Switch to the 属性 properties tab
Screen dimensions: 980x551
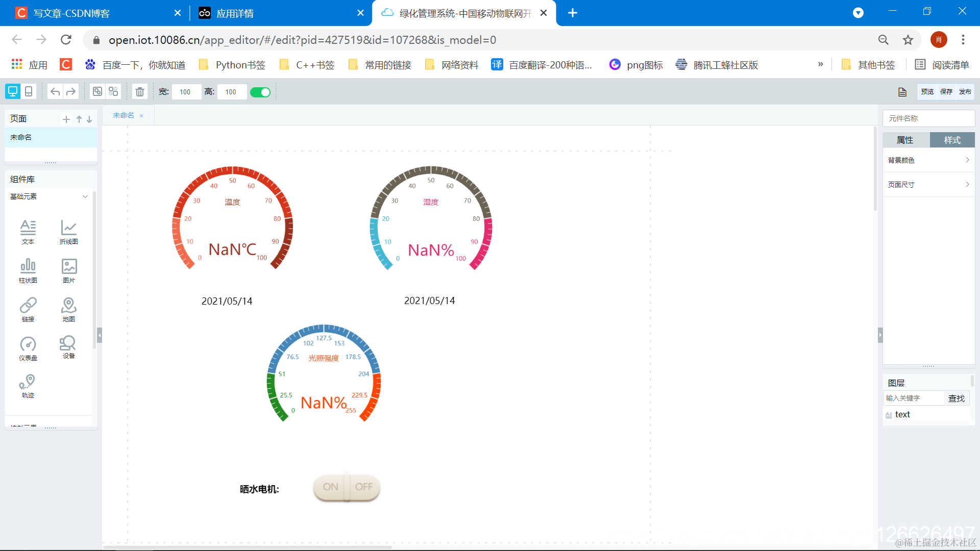coord(905,140)
